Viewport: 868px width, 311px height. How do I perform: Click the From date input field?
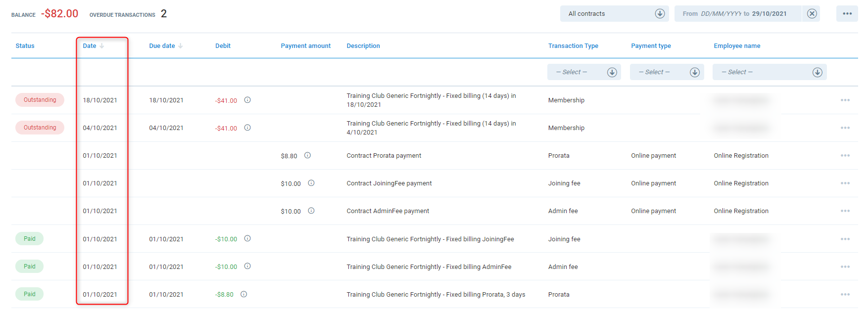coord(721,14)
